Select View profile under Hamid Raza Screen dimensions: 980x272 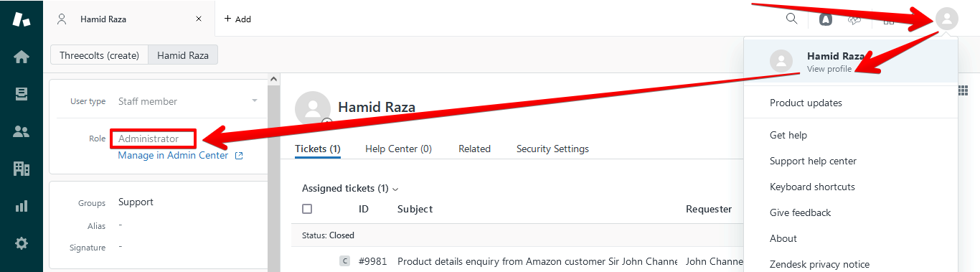[829, 69]
